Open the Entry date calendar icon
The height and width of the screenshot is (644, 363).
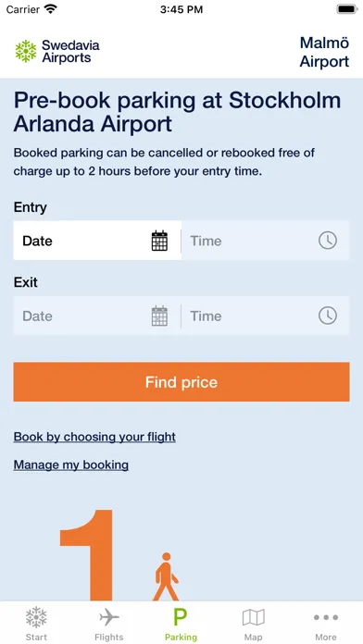159,241
